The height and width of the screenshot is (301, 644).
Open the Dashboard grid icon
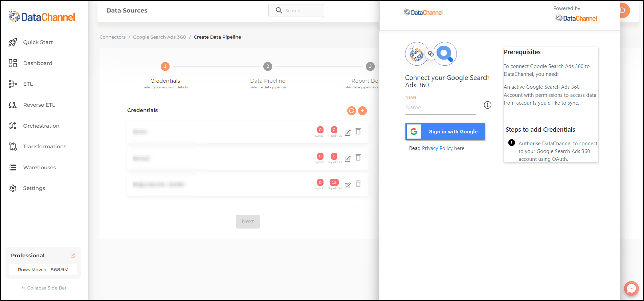tap(13, 63)
